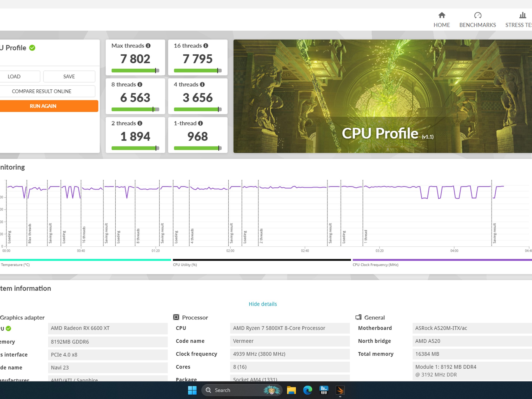Click the '1 thread' phase marker on graph
The height and width of the screenshot is (399, 532).
pos(365,236)
